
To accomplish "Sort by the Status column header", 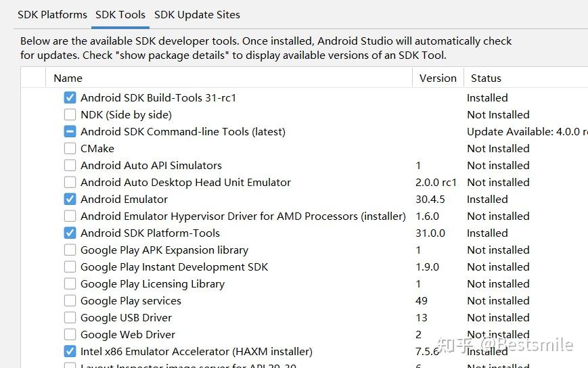I will [x=486, y=78].
